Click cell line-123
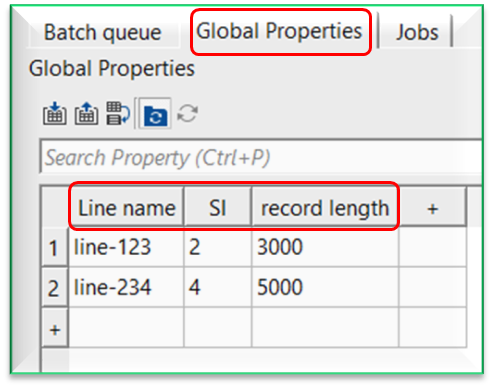 pyautogui.click(x=126, y=247)
